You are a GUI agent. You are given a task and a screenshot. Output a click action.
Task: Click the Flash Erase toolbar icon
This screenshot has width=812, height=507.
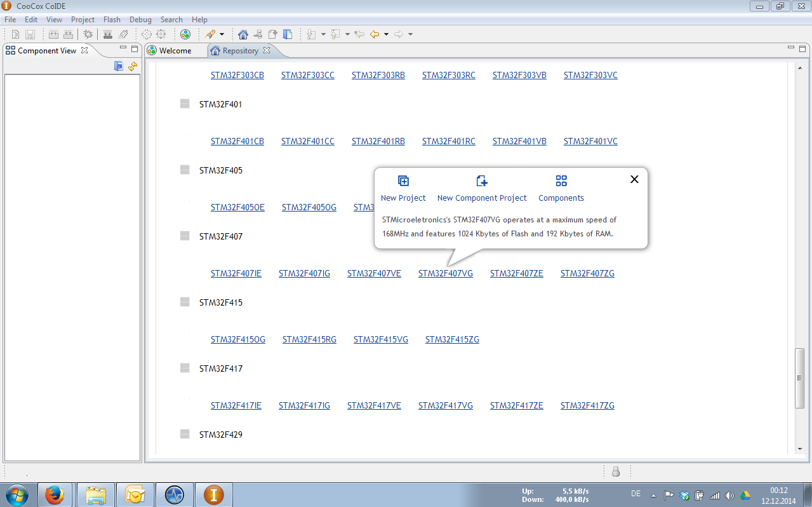[124, 34]
